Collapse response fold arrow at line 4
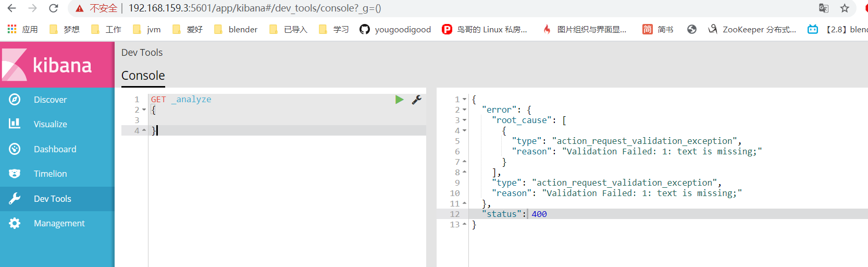The height and width of the screenshot is (267, 868). (464, 131)
